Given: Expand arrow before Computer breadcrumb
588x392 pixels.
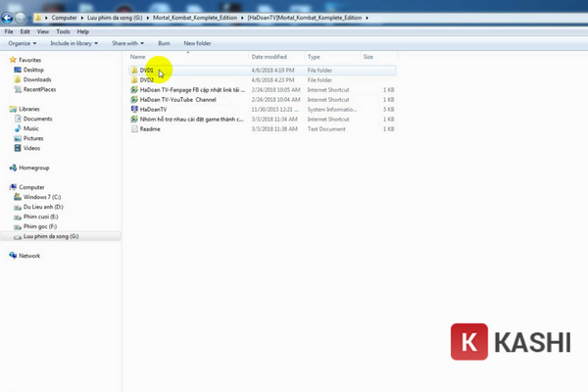Looking at the screenshot, I should coord(46,18).
